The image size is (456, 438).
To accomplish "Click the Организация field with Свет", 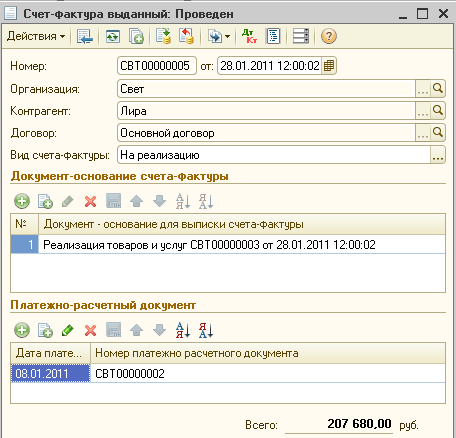I will point(266,89).
